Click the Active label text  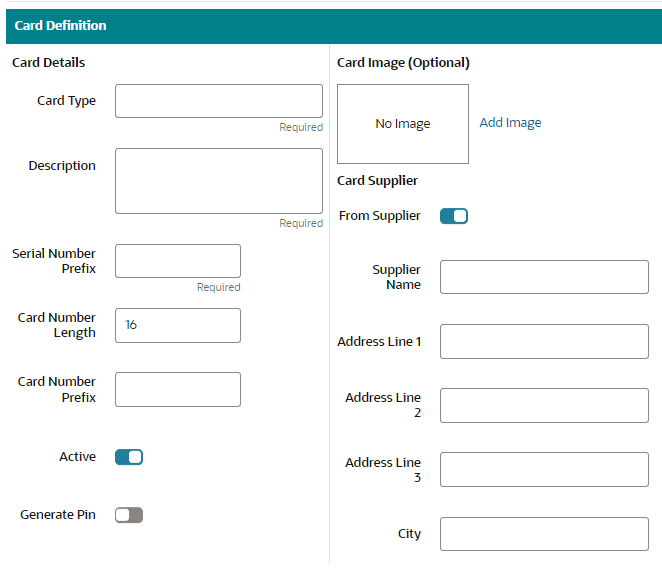[x=77, y=456]
